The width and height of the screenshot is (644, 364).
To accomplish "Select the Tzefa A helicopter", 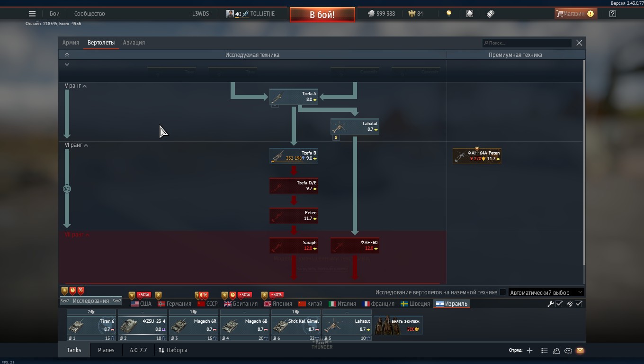I will coord(294,97).
